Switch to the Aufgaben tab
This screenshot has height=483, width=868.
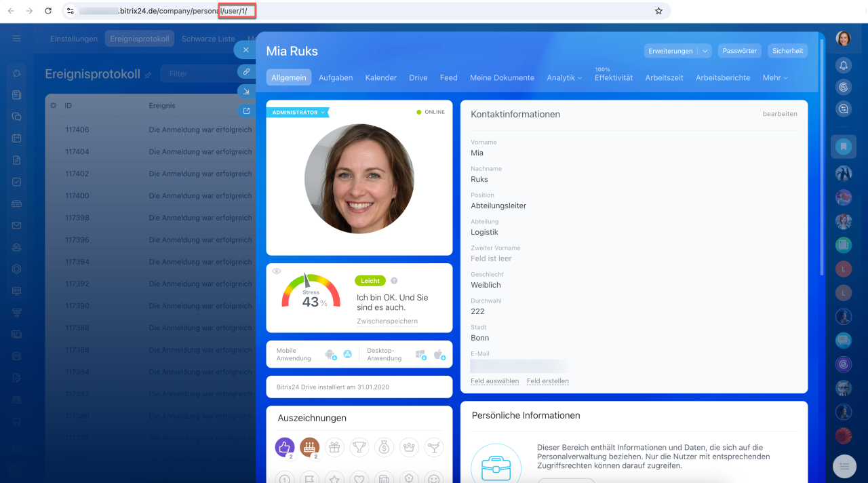click(x=336, y=78)
